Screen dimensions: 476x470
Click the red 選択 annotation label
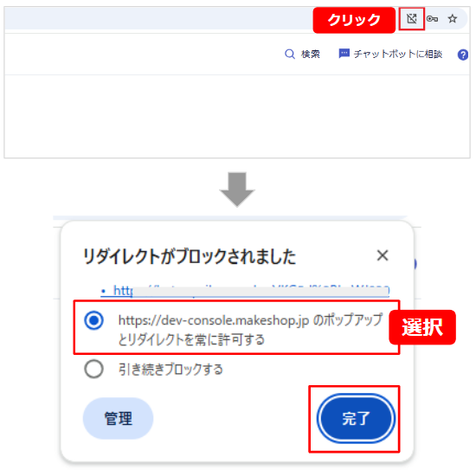[422, 327]
